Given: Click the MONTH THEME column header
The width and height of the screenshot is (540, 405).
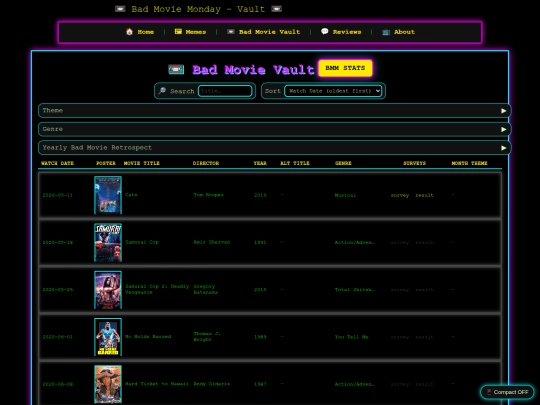Looking at the screenshot, I should (469, 163).
